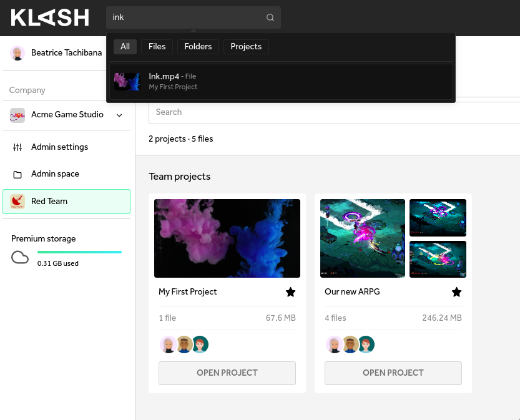
Task: Click the Admin settings sliders icon
Action: [17, 147]
